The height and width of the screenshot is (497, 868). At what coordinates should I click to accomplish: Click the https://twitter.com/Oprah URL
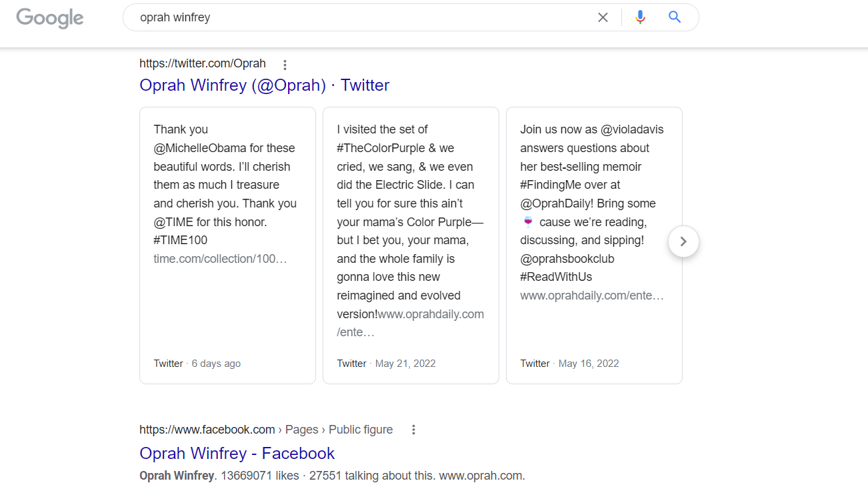[203, 63]
